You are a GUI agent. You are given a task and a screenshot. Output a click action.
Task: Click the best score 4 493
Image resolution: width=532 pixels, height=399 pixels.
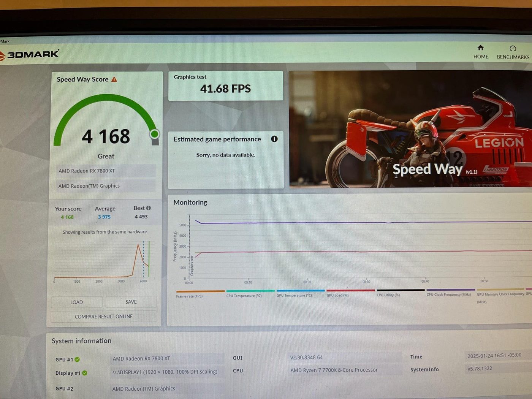[141, 217]
